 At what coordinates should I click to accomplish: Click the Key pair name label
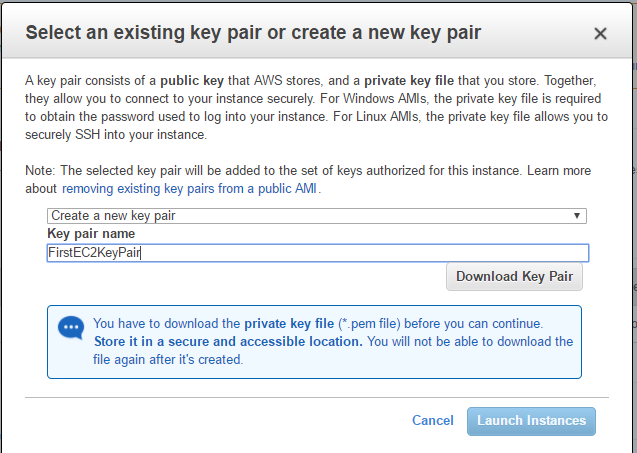[x=91, y=234]
